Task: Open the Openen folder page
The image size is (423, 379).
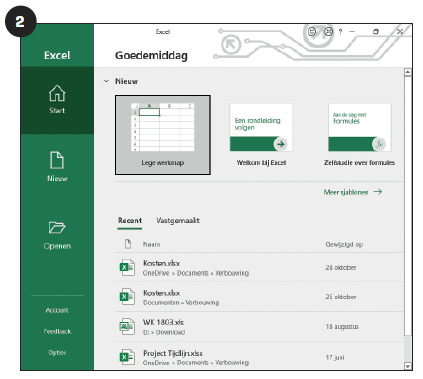Action: (x=57, y=235)
